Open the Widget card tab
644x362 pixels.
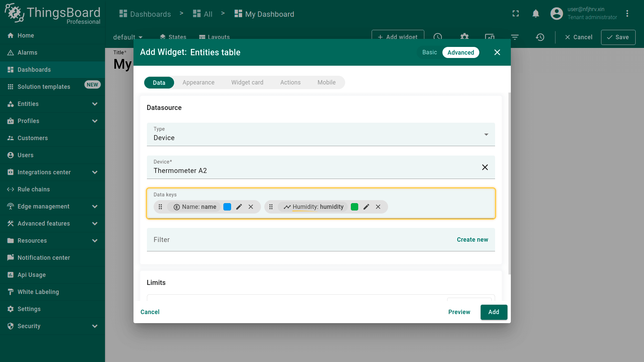(247, 82)
